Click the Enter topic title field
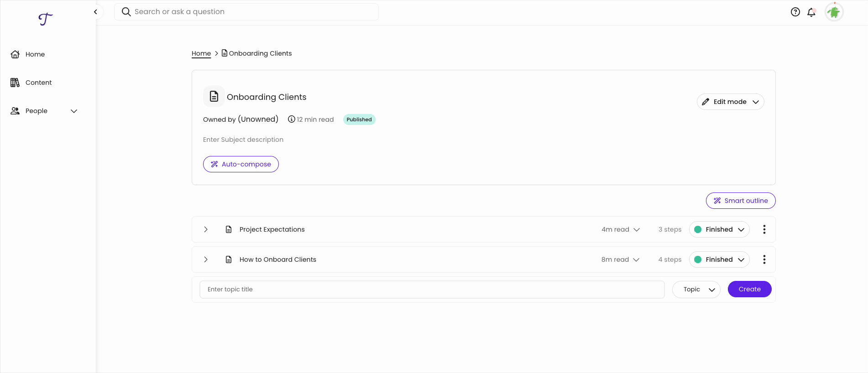 (x=432, y=290)
